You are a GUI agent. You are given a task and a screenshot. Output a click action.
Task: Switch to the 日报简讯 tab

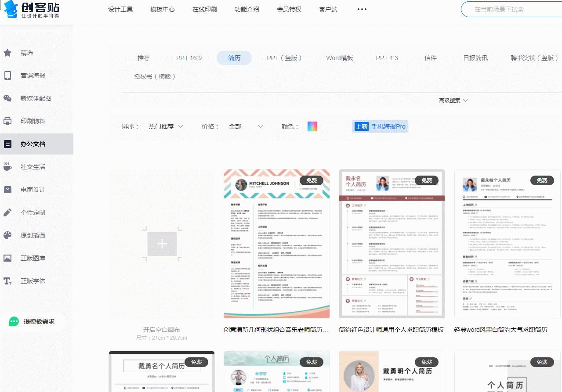[475, 58]
